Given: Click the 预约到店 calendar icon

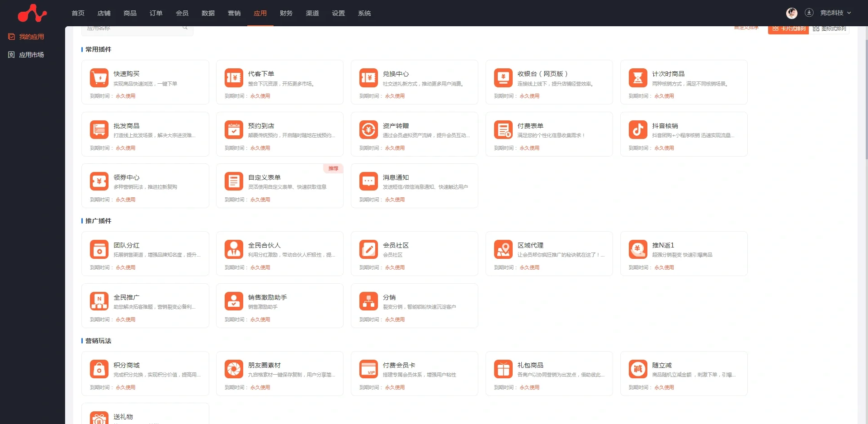Looking at the screenshot, I should pos(234,130).
